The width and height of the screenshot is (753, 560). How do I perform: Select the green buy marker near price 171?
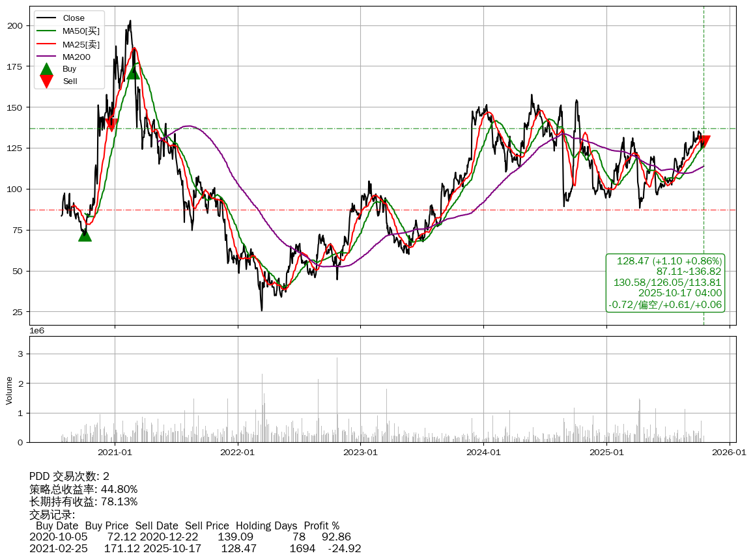tap(133, 72)
